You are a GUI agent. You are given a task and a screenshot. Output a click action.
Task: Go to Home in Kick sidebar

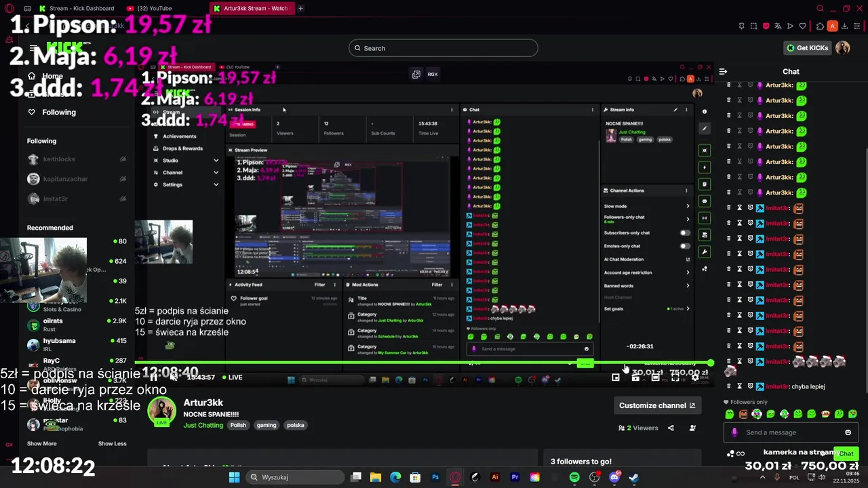[x=45, y=76]
